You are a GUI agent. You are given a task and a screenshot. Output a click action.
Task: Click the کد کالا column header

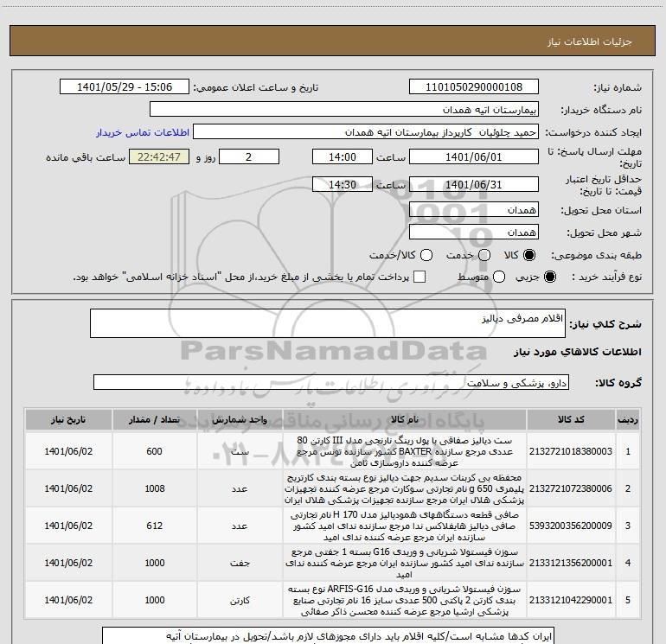point(571,419)
